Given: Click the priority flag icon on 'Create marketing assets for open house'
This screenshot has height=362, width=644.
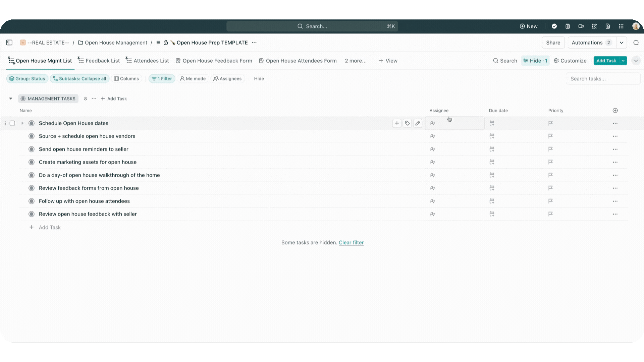Looking at the screenshot, I should coord(551,162).
